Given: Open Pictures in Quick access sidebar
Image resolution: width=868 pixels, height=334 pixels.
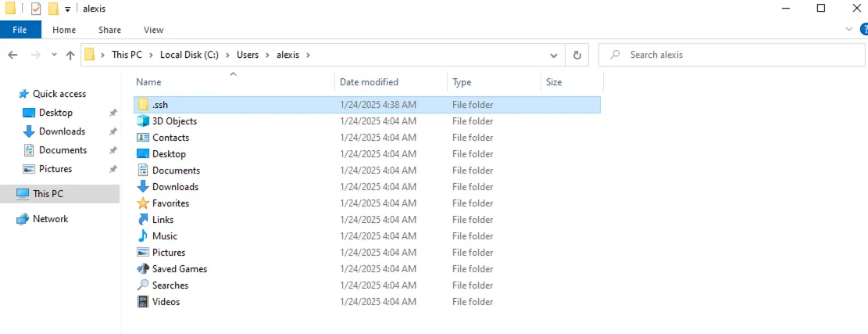Looking at the screenshot, I should coord(55,169).
